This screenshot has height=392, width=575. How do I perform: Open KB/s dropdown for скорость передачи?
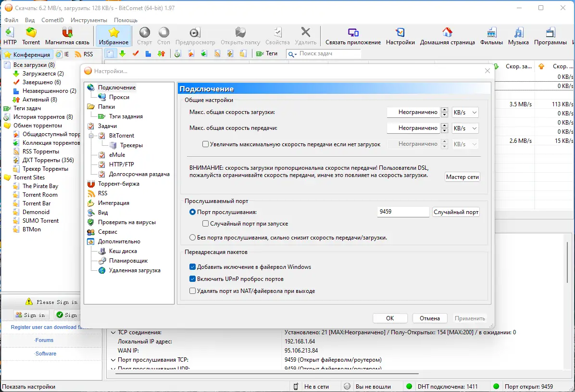(465, 128)
